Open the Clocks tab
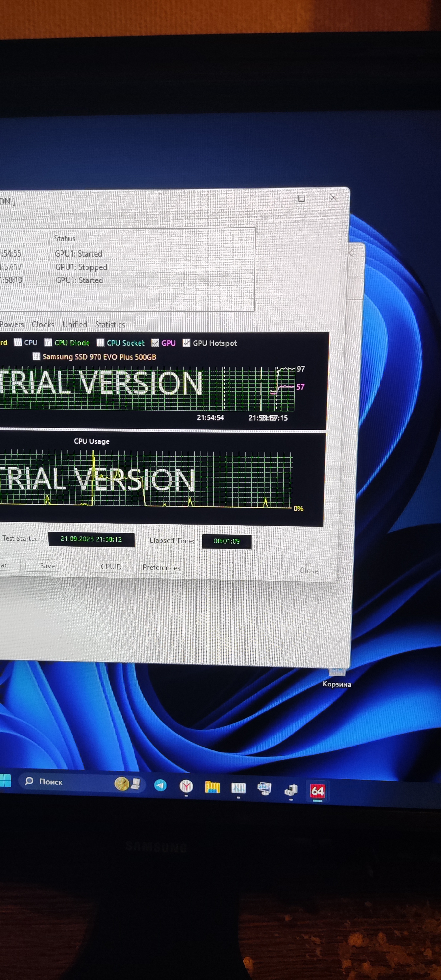Viewport: 441px width, 980px height. (x=43, y=325)
